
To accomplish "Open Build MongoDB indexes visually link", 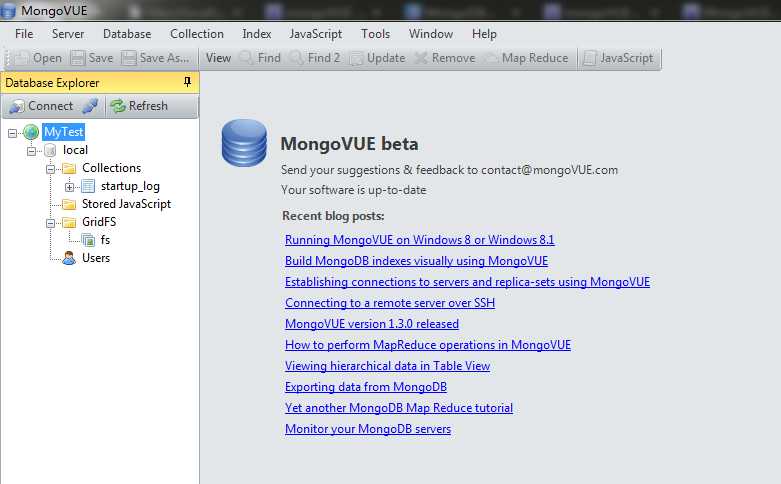I will coord(416,261).
